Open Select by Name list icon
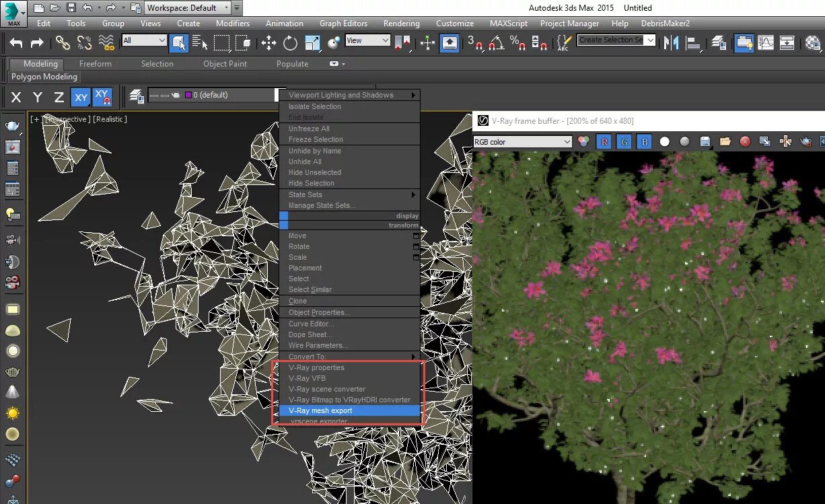This screenshot has height=504, width=825. tap(201, 44)
